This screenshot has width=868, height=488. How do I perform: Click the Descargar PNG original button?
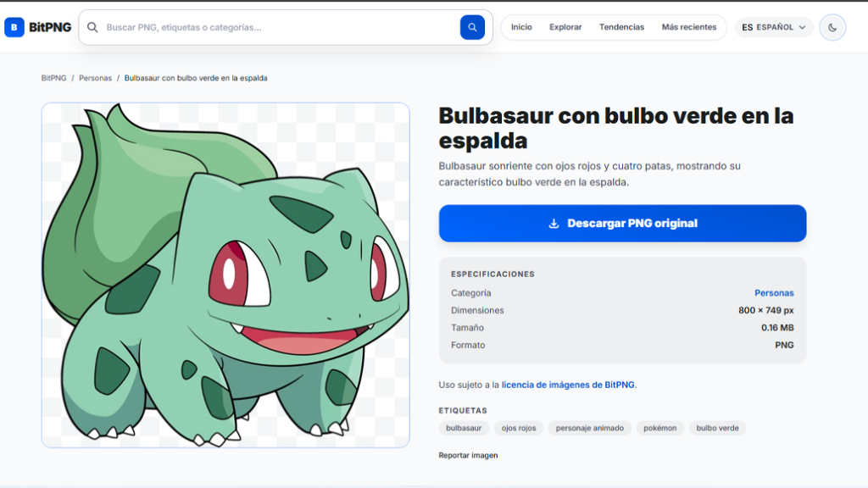(x=622, y=224)
